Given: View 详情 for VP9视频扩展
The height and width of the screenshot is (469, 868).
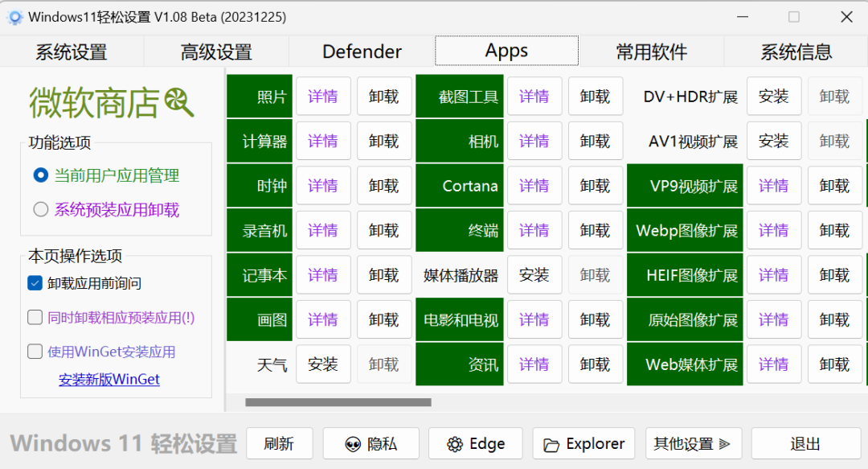Looking at the screenshot, I should tap(774, 185).
